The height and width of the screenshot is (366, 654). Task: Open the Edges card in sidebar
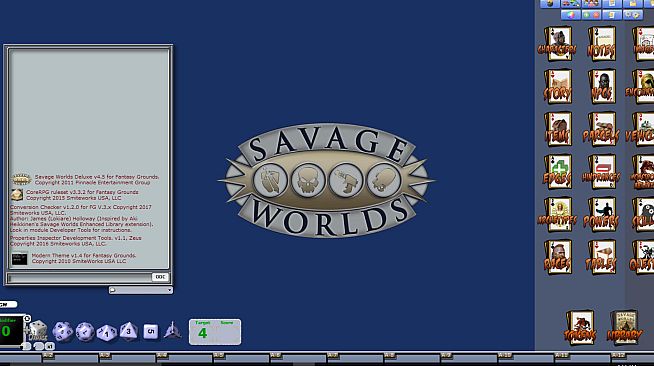(558, 172)
